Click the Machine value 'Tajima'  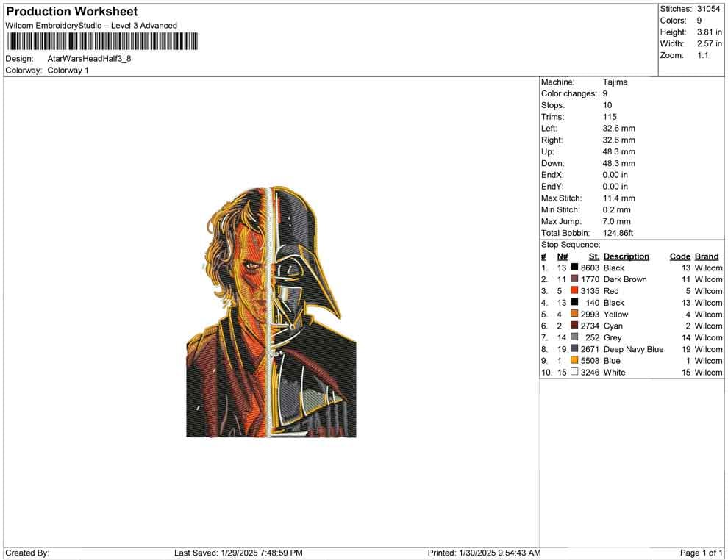pyautogui.click(x=615, y=82)
